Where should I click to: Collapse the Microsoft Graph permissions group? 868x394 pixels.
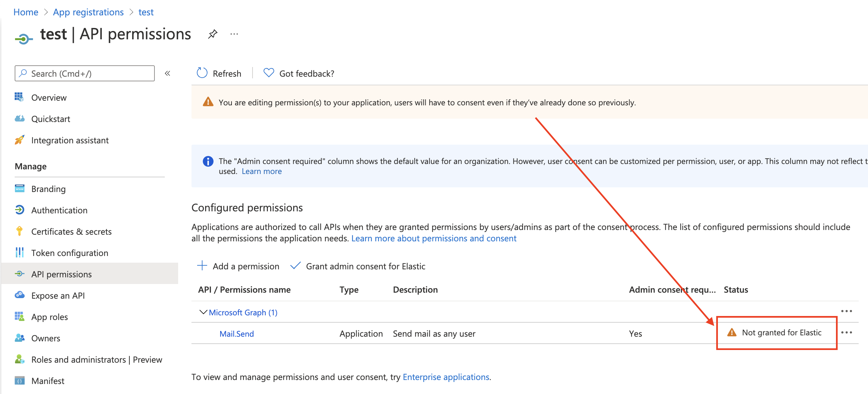[203, 312]
